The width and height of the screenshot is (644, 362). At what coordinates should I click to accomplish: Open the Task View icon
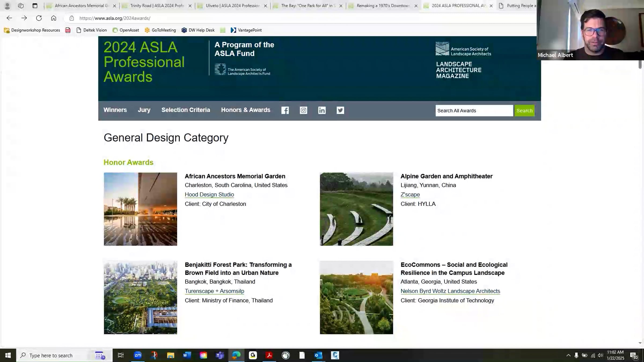pos(121,355)
